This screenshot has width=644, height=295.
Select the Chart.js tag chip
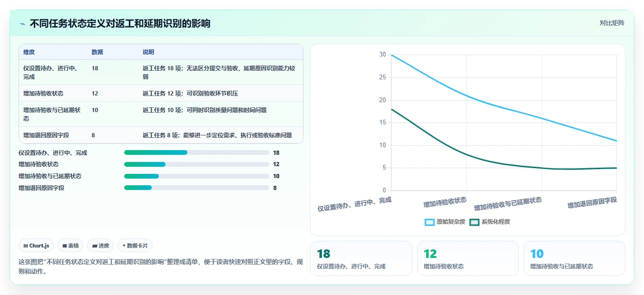(36, 246)
